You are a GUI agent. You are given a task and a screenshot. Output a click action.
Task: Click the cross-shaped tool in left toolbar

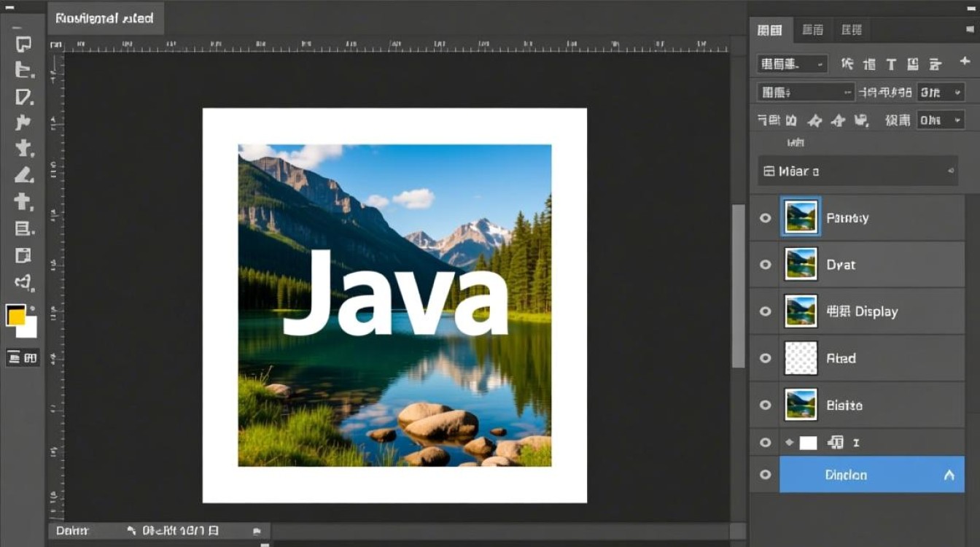[x=23, y=201]
